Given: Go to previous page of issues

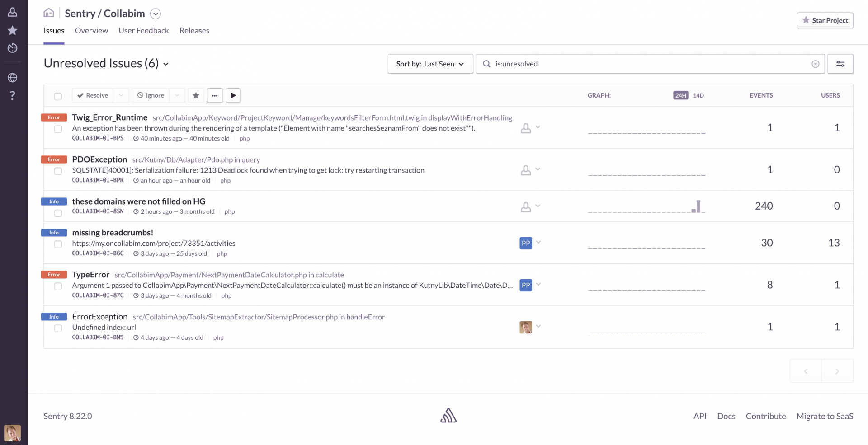Looking at the screenshot, I should [x=806, y=371].
